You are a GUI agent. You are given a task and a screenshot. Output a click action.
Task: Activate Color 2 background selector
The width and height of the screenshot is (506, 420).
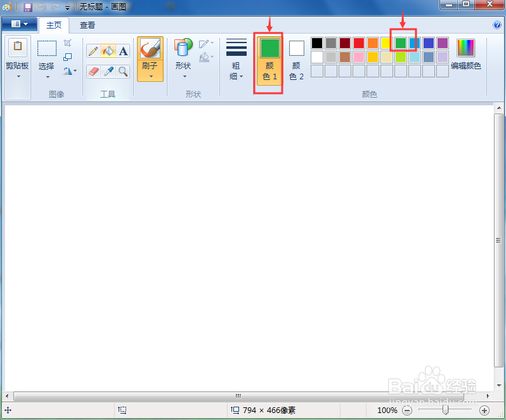click(x=297, y=60)
